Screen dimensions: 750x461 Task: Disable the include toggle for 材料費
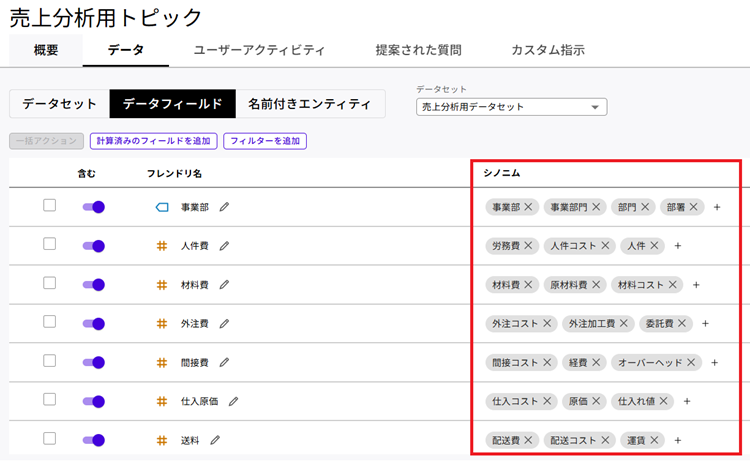94,285
